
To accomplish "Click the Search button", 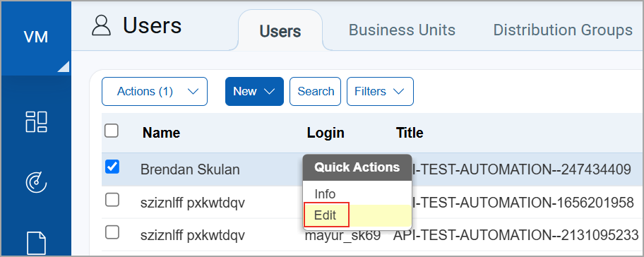I will point(316,91).
